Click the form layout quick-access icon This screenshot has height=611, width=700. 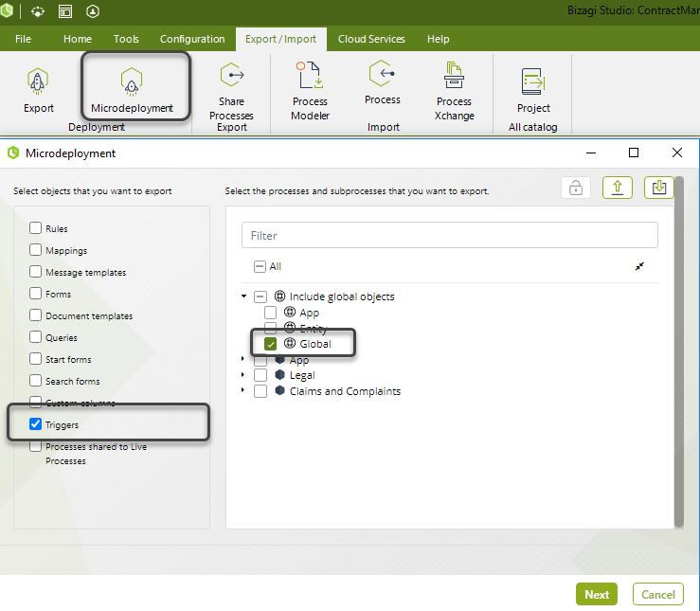pyautogui.click(x=65, y=11)
